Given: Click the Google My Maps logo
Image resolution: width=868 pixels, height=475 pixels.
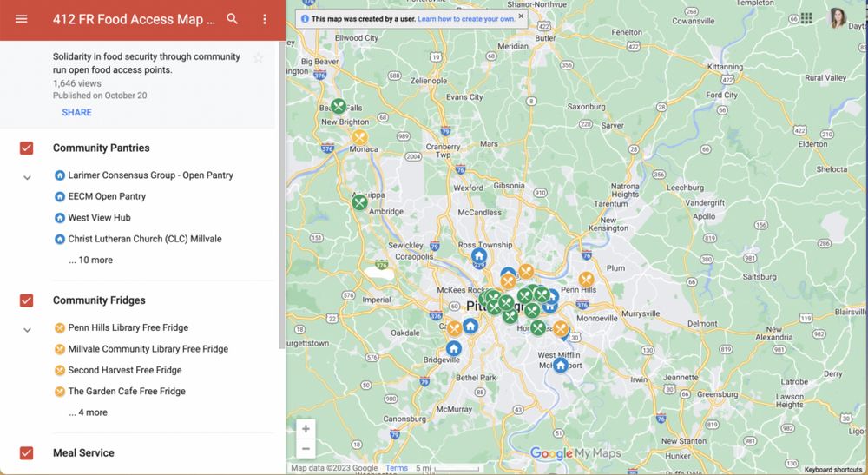Looking at the screenshot, I should (575, 453).
